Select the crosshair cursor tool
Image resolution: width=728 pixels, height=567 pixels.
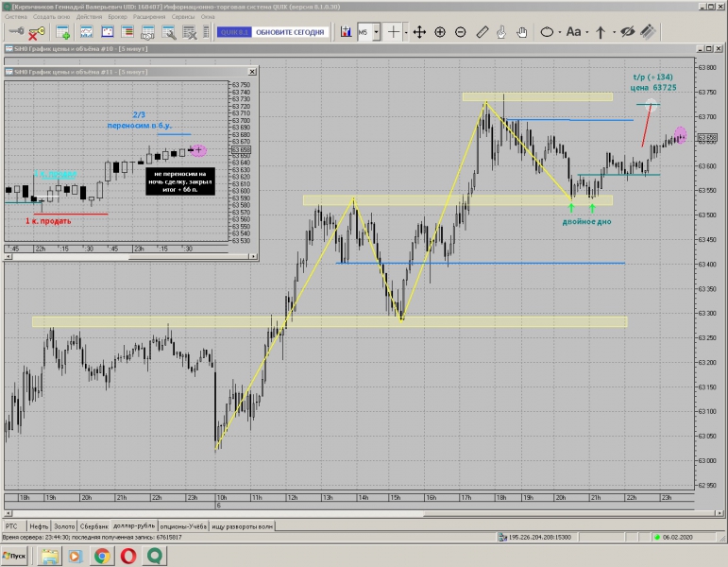[393, 31]
